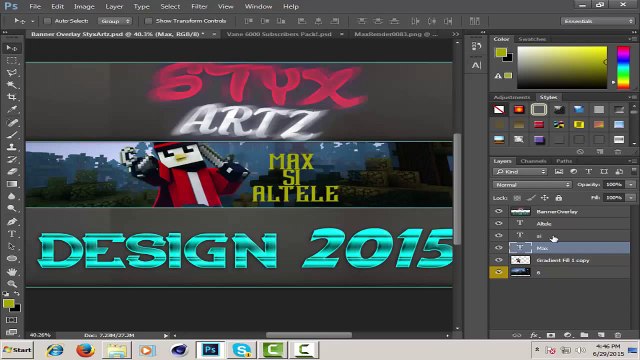Screen dimensions: 640x360
Task: Open the Filter menu
Action: point(199,7)
